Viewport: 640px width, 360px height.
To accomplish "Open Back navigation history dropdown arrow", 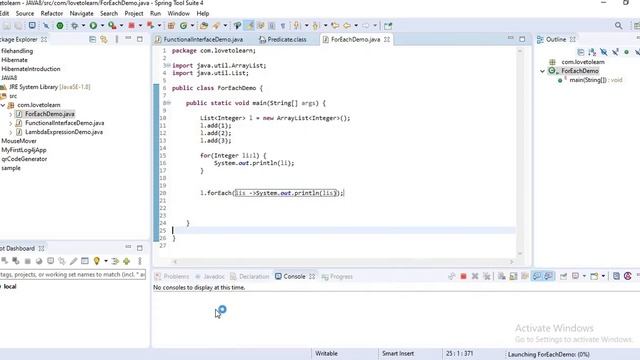I will pyautogui.click(x=356, y=26).
